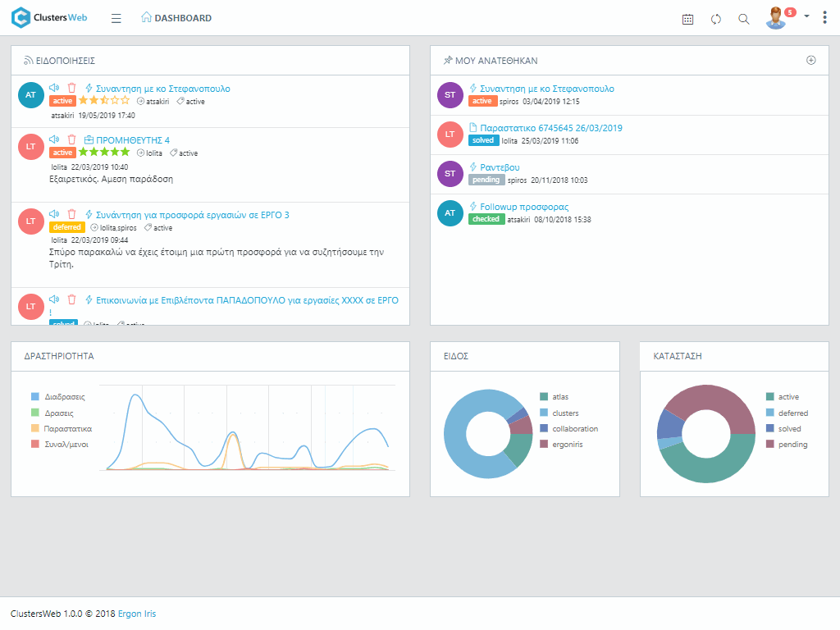Open Followup προσφορας item
This screenshot has height=630, width=840.
(x=524, y=207)
